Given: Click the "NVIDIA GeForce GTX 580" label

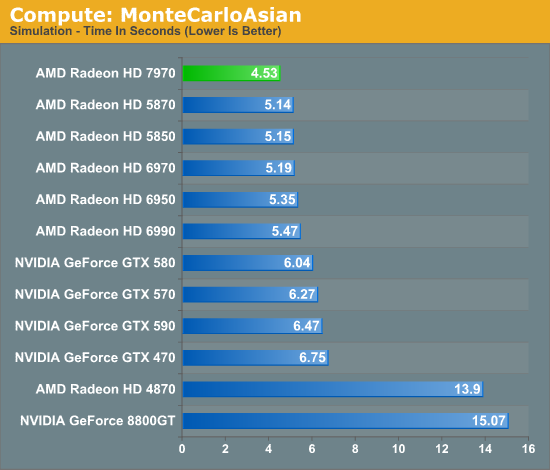Looking at the screenshot, I should coord(95,263).
